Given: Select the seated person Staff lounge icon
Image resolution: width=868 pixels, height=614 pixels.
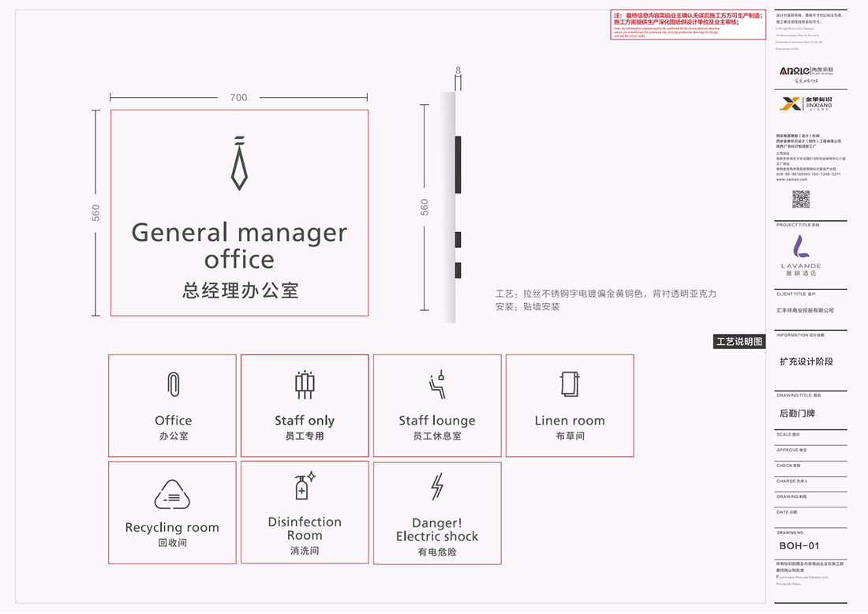Looking at the screenshot, I should tap(437, 385).
